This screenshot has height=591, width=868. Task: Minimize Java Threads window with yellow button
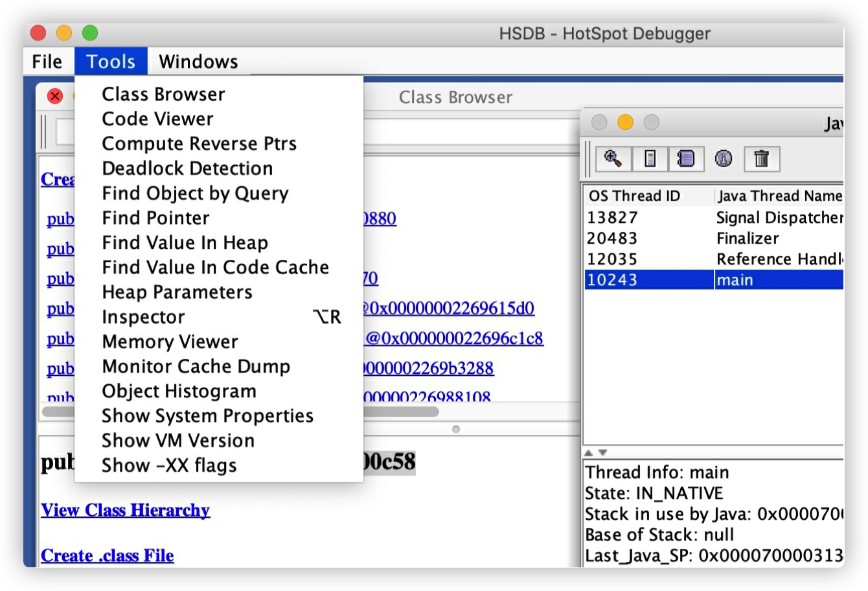pyautogui.click(x=625, y=122)
